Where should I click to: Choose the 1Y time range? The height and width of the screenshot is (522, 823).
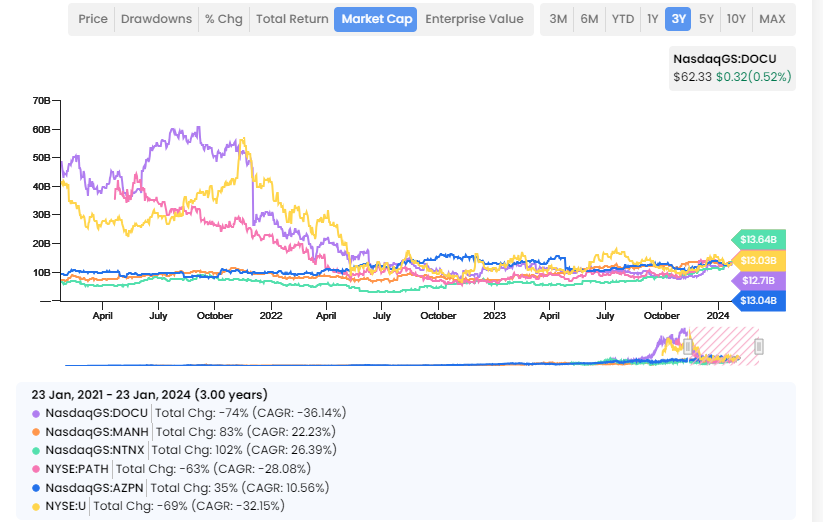pyautogui.click(x=652, y=19)
